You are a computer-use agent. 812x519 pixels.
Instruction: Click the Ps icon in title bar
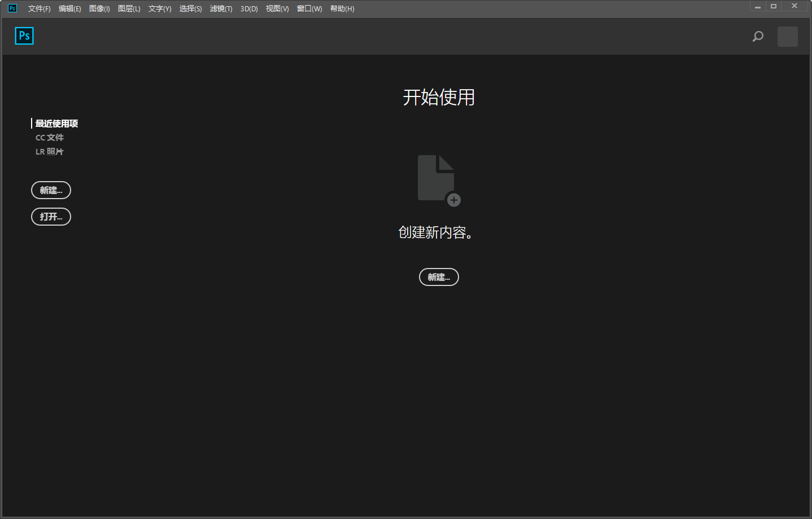click(x=12, y=8)
